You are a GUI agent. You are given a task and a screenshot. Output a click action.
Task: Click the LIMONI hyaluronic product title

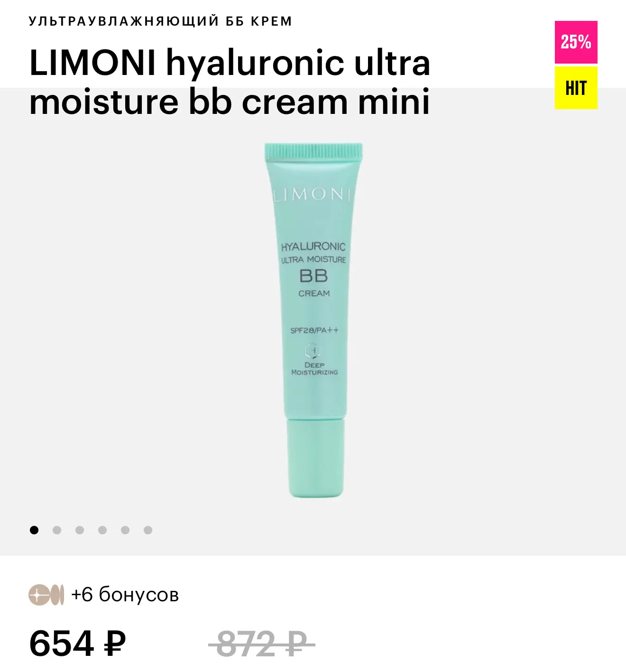[230, 82]
